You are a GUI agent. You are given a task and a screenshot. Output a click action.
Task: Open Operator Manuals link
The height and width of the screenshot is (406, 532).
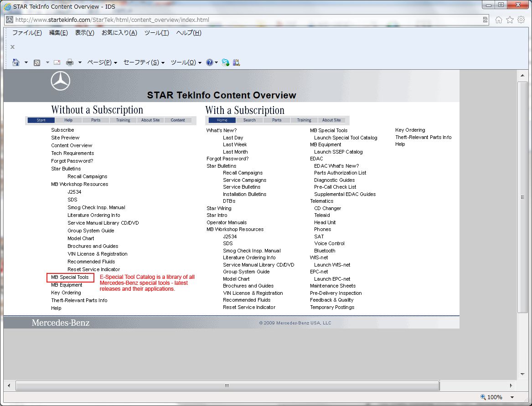click(x=227, y=222)
